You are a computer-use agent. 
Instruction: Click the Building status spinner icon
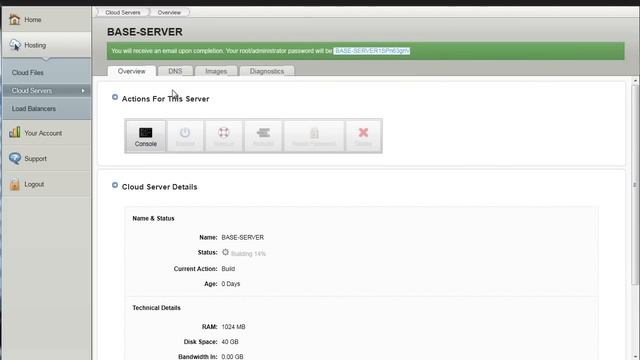pos(225,252)
